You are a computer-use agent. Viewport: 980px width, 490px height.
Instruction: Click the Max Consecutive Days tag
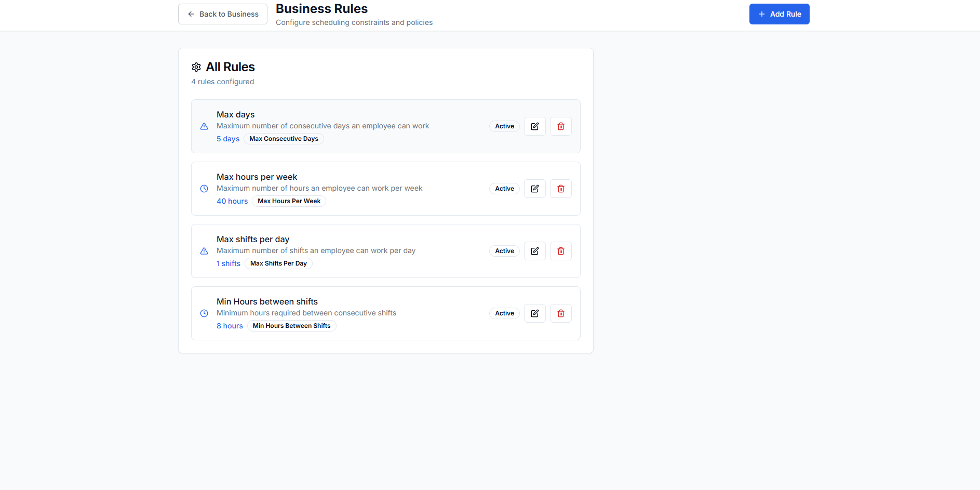click(284, 139)
